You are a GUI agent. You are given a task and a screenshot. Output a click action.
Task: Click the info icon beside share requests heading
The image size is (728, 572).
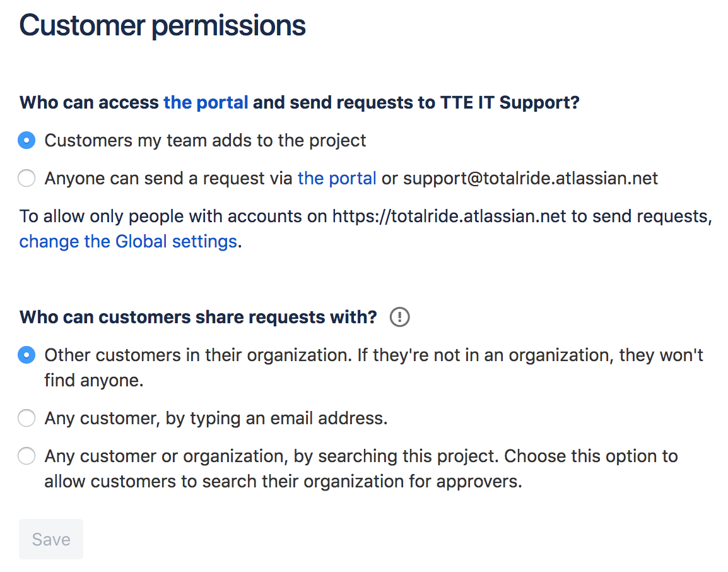pyautogui.click(x=400, y=317)
